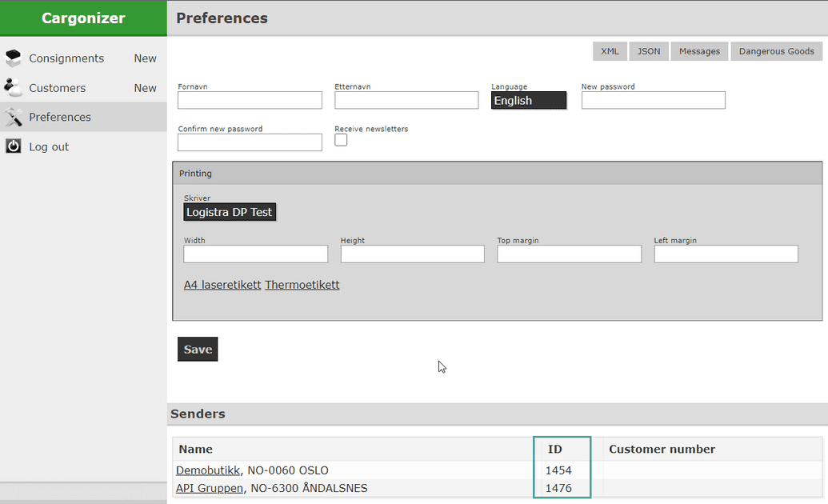The width and height of the screenshot is (828, 504).
Task: Click the A4 laseretikett link
Action: [x=222, y=285]
